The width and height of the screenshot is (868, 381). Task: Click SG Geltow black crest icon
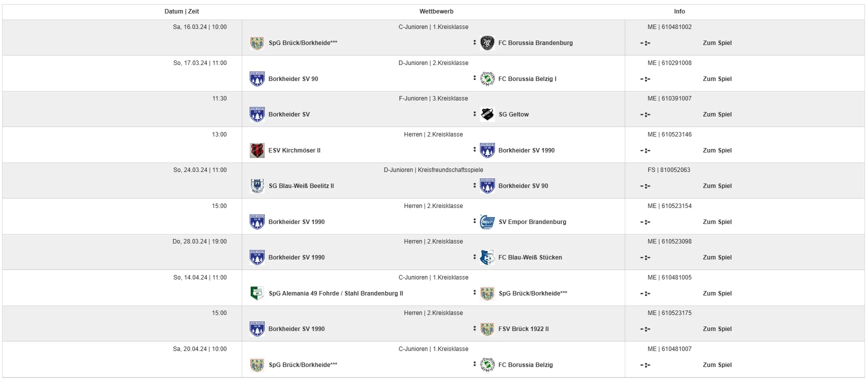(487, 114)
